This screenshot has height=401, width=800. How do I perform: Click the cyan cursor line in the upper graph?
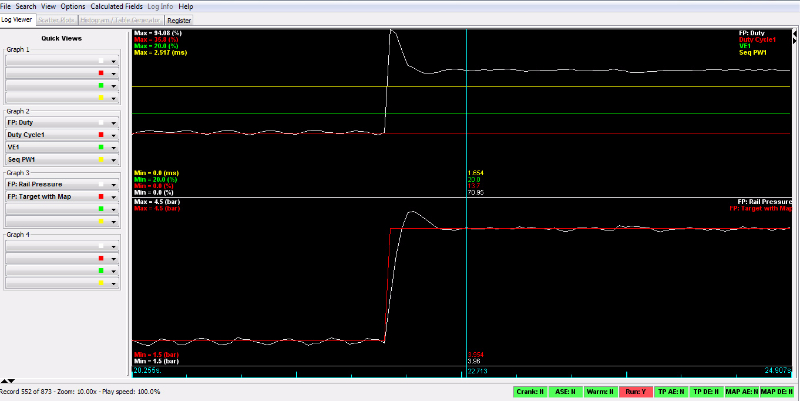tap(467, 100)
